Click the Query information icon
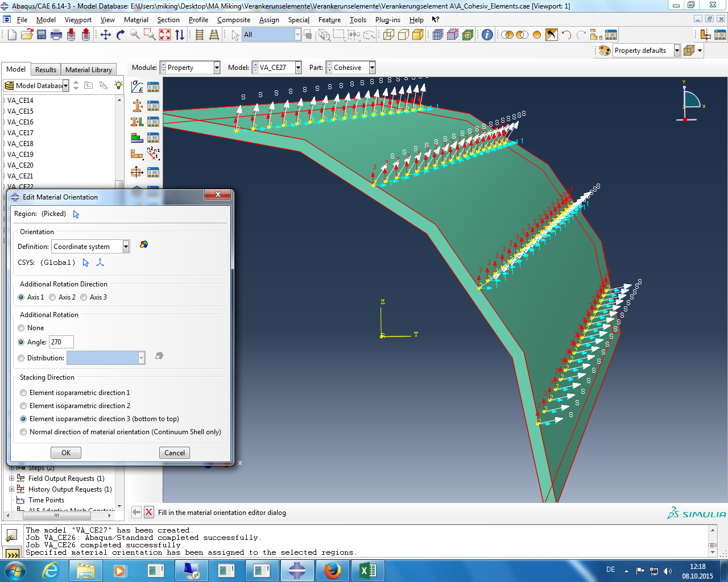This screenshot has height=582, width=728. point(487,35)
